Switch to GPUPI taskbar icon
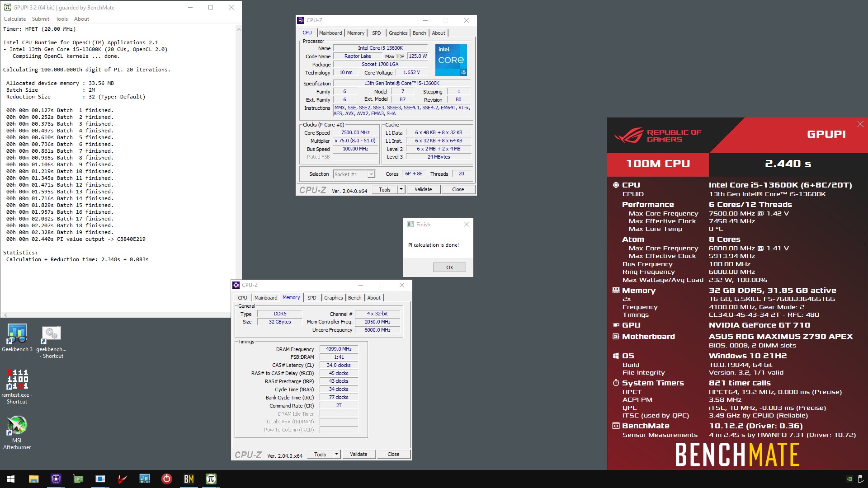Image resolution: width=868 pixels, height=488 pixels. [211, 479]
